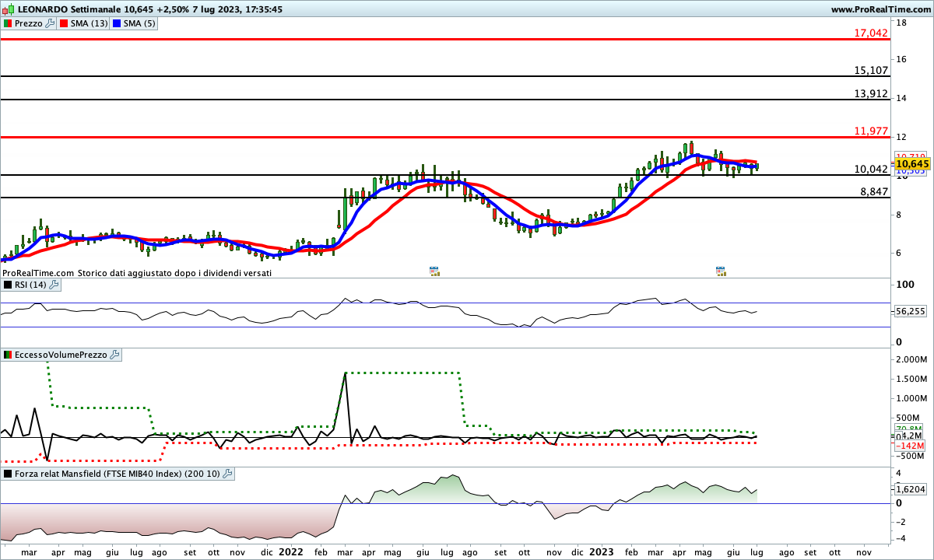This screenshot has width=934, height=560.
Task: Click the event marker icon near June 2023
Action: tap(721, 271)
